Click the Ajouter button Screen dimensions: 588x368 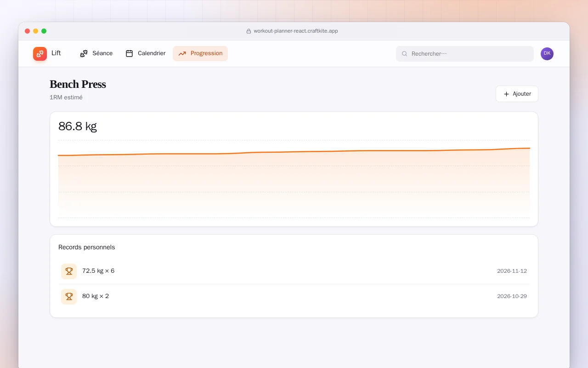click(x=517, y=94)
